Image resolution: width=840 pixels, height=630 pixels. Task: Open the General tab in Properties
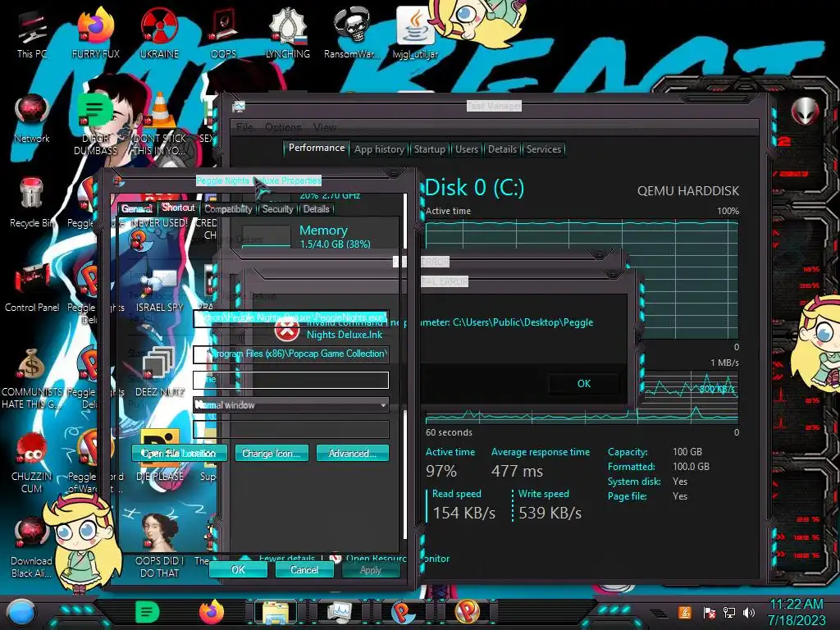click(137, 209)
